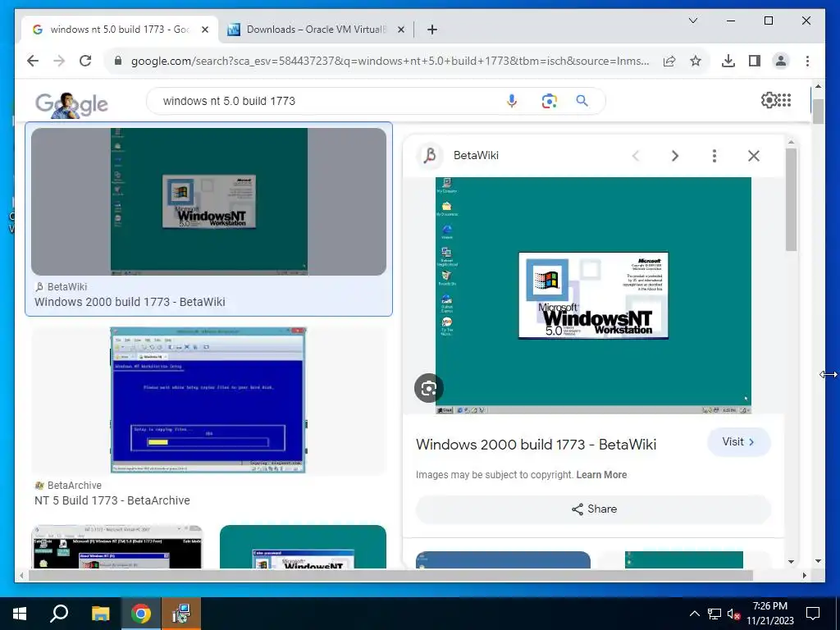Open Google quick settings gear
The width and height of the screenshot is (840, 630).
tap(768, 100)
